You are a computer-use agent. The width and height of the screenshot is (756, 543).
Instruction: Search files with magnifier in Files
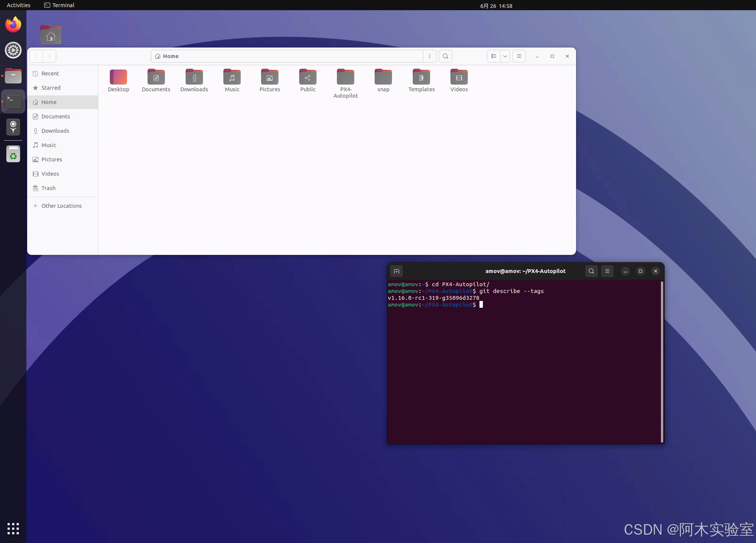click(x=446, y=56)
